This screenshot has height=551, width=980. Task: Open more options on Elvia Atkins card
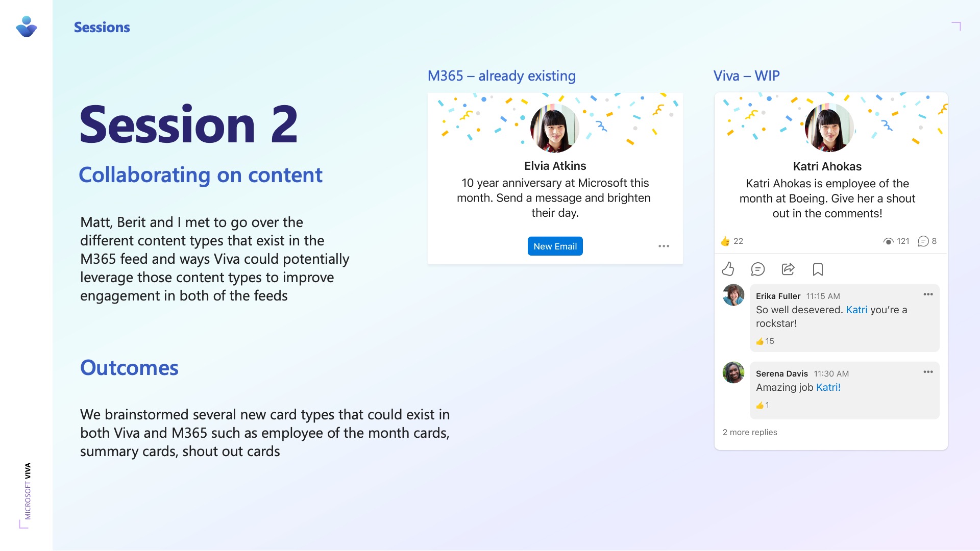coord(664,246)
